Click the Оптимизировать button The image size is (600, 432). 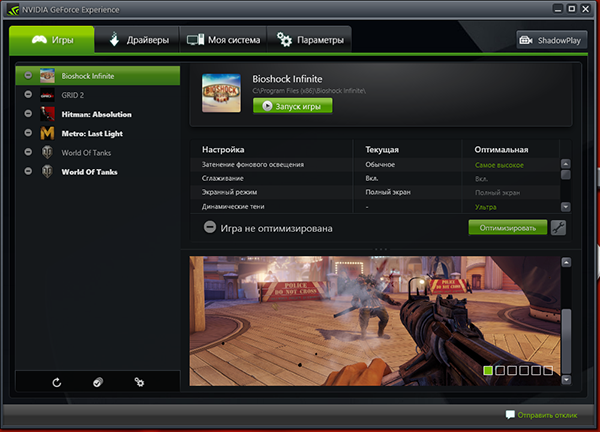(x=508, y=228)
